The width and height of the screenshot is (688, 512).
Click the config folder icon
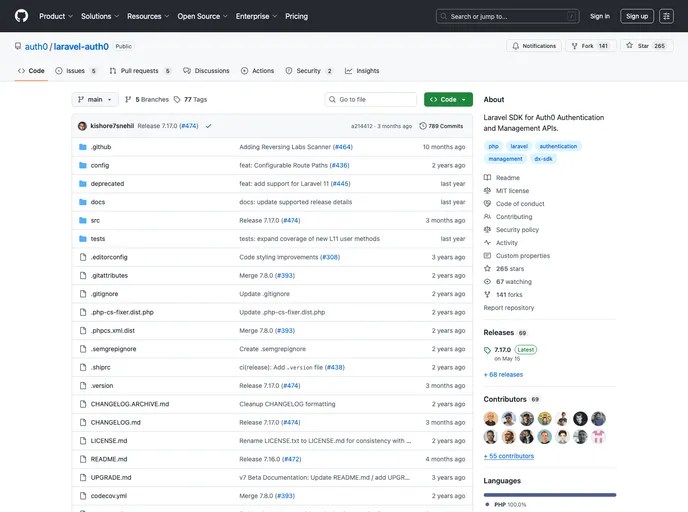coord(82,165)
